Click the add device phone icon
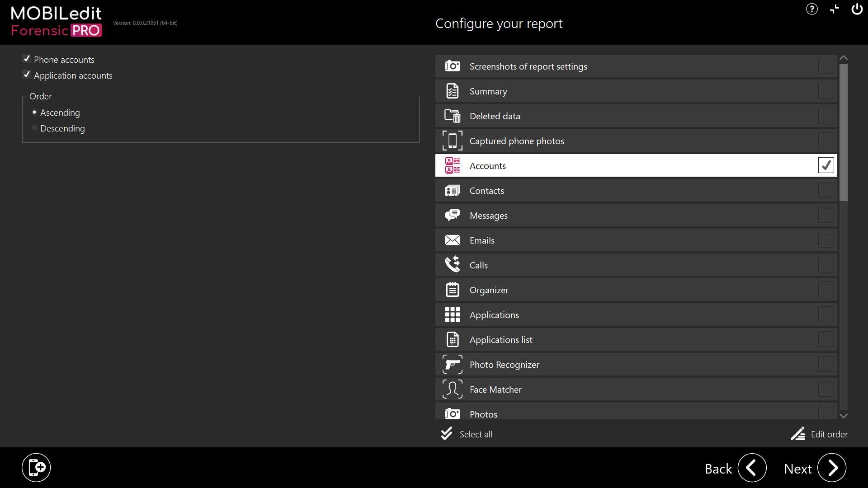 (x=36, y=467)
